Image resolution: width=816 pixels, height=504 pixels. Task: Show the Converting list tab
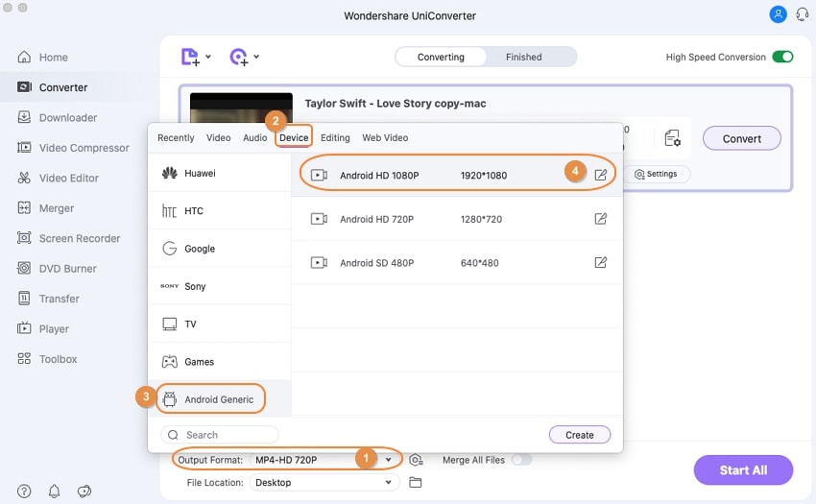[x=441, y=57]
